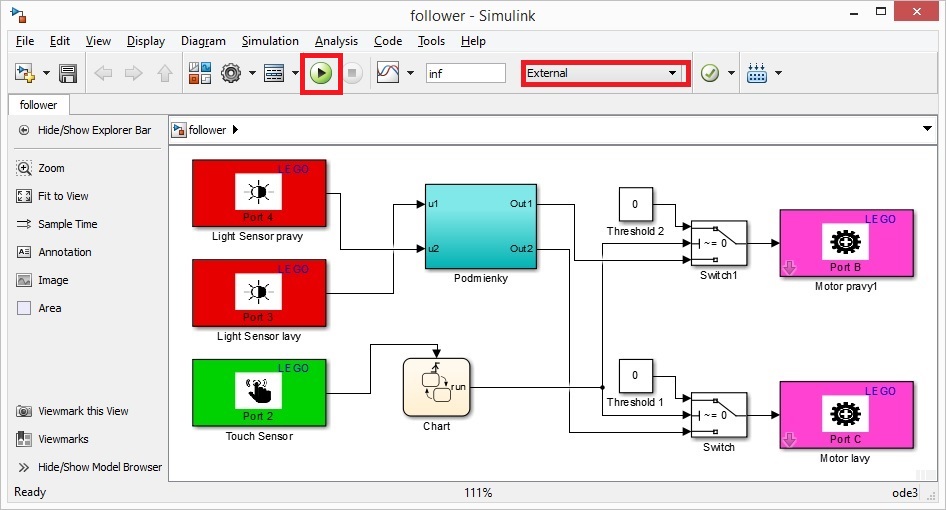Viewport: 946px width, 510px height.
Task: Open the File menu
Action: point(25,40)
